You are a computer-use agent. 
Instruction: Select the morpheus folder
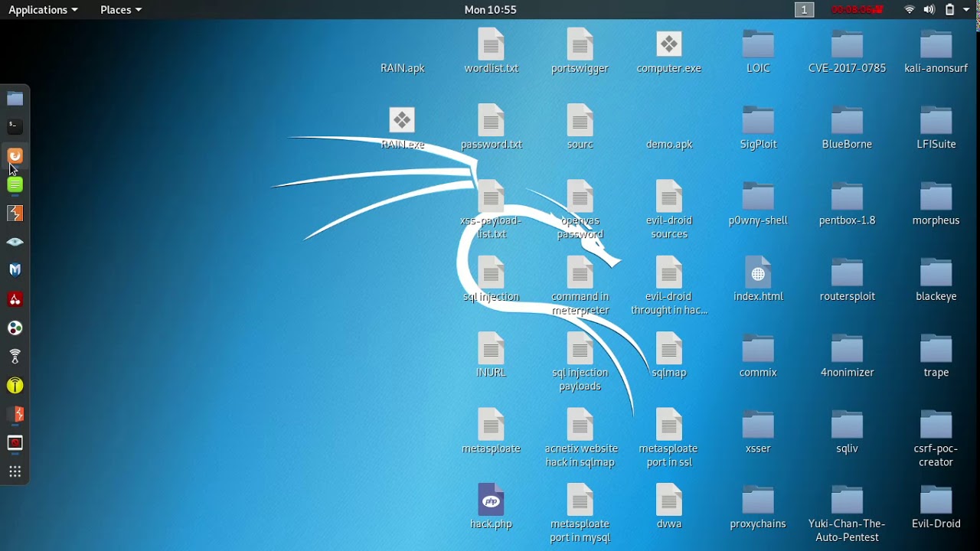[936, 204]
